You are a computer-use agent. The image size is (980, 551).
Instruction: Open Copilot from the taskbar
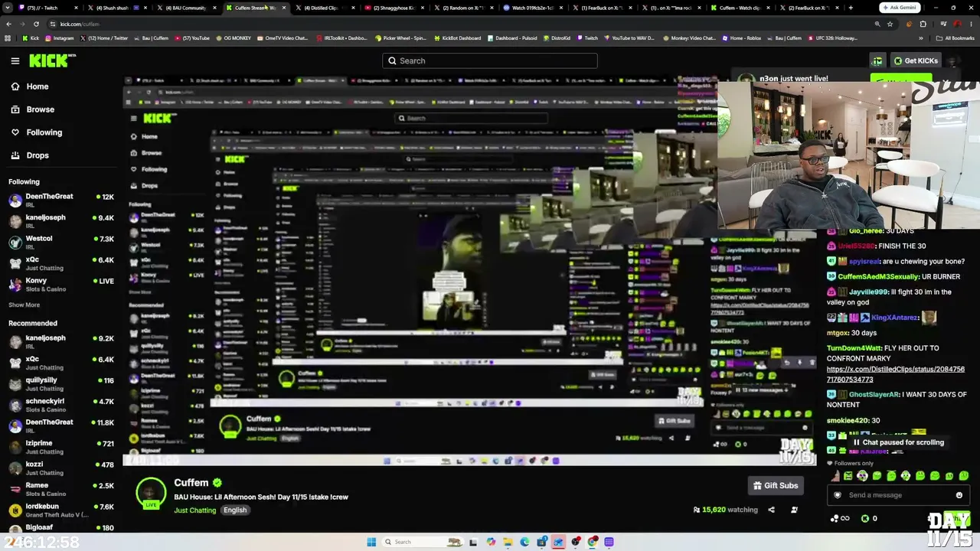coord(491,542)
